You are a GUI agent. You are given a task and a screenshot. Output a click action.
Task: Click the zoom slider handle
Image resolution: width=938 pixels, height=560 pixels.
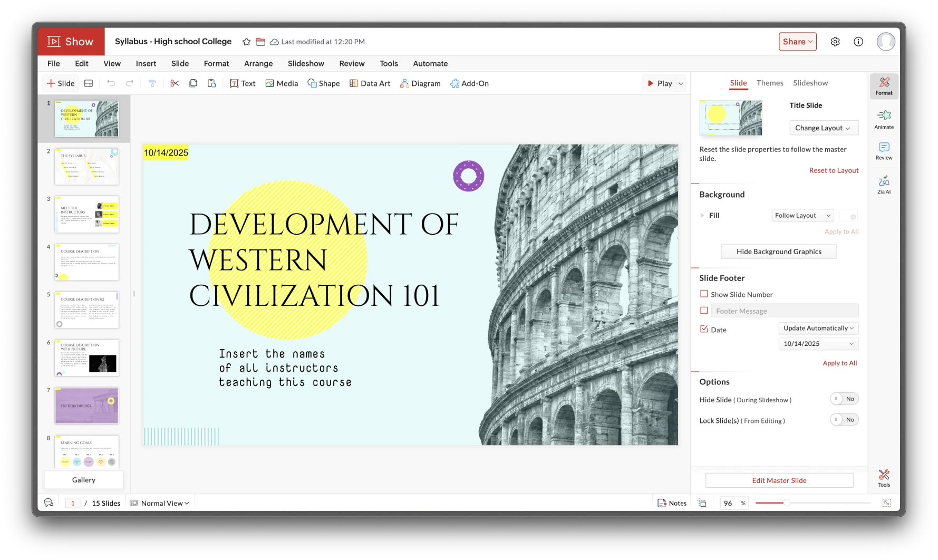[x=786, y=503]
